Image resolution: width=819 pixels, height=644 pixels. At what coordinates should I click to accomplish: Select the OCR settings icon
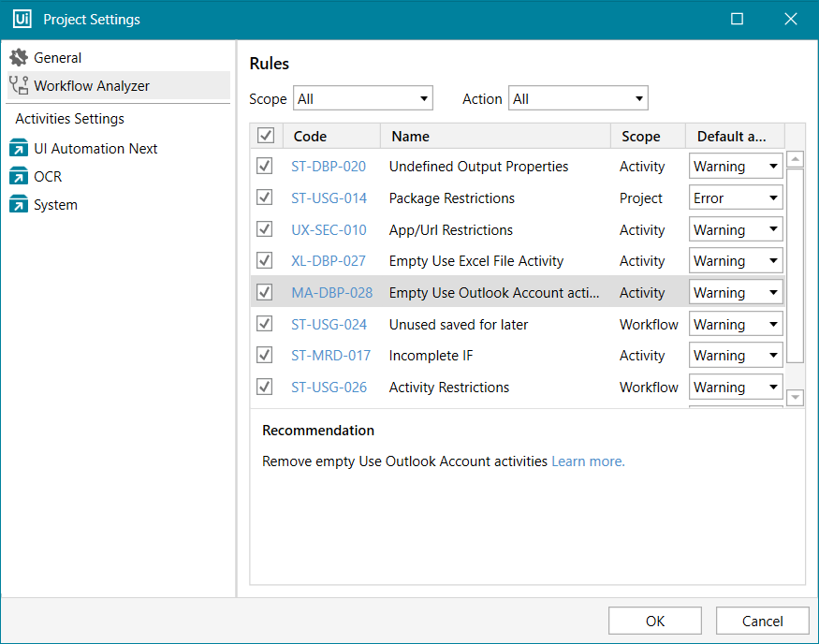pyautogui.click(x=17, y=176)
